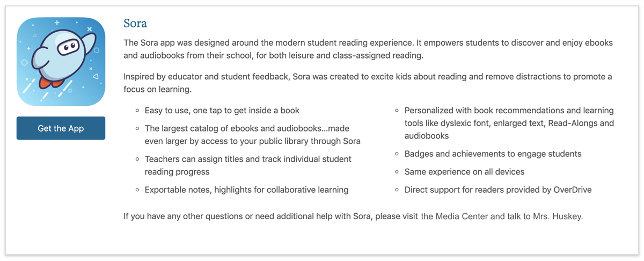
Task: Click the bullet marker before "Easy to use"
Action: tap(138, 111)
